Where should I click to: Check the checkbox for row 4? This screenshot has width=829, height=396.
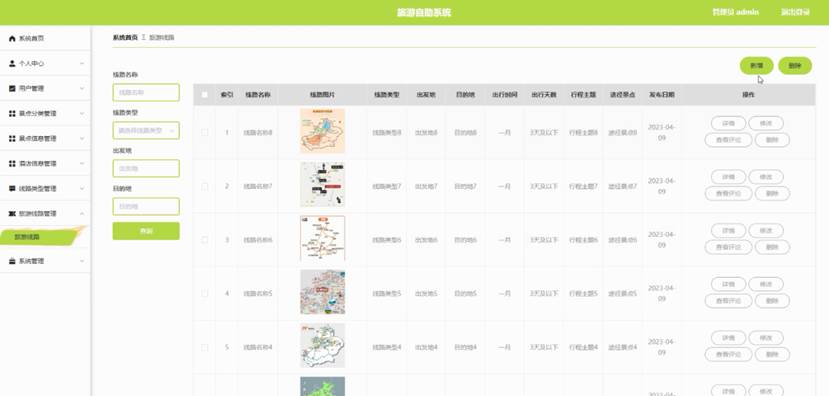pyautogui.click(x=205, y=293)
